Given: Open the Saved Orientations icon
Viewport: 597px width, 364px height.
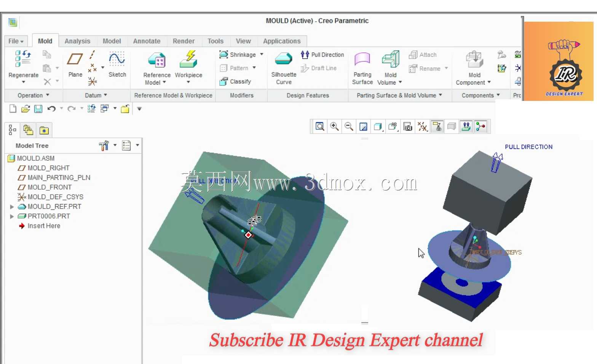Looking at the screenshot, I should pos(393,126).
